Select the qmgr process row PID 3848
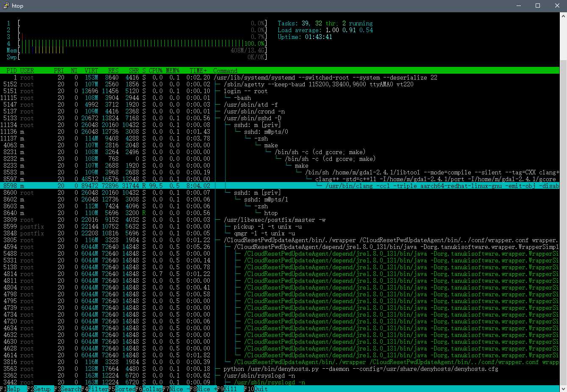 (280, 233)
